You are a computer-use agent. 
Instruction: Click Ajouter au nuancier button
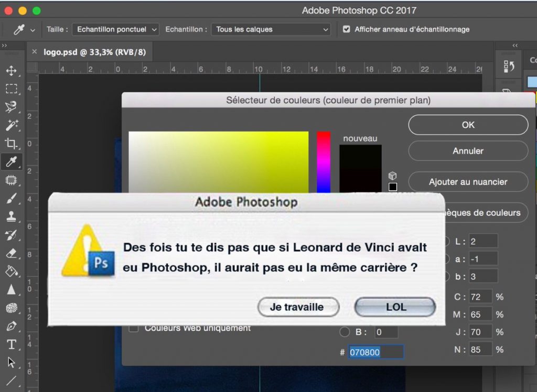468,181
